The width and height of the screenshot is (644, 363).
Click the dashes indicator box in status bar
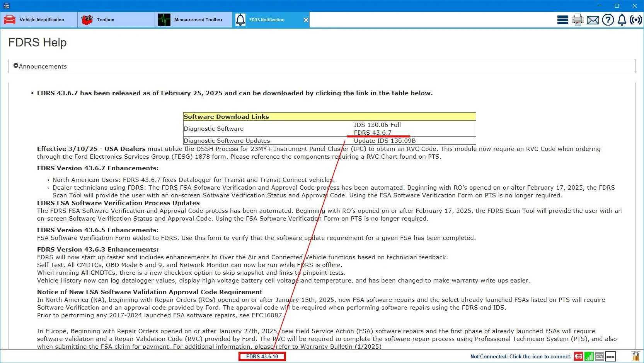[610, 356]
